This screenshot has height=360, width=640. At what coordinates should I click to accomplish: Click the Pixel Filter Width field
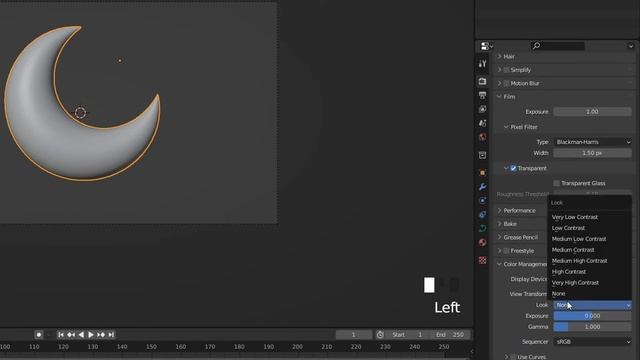click(x=593, y=153)
